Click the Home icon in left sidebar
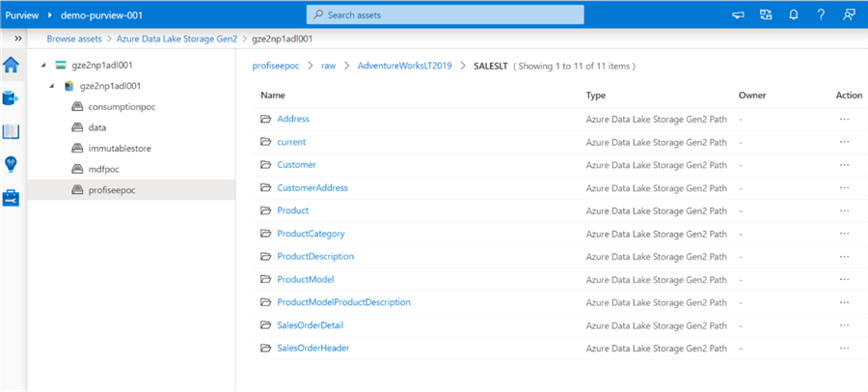The width and height of the screenshot is (868, 392). (x=12, y=66)
